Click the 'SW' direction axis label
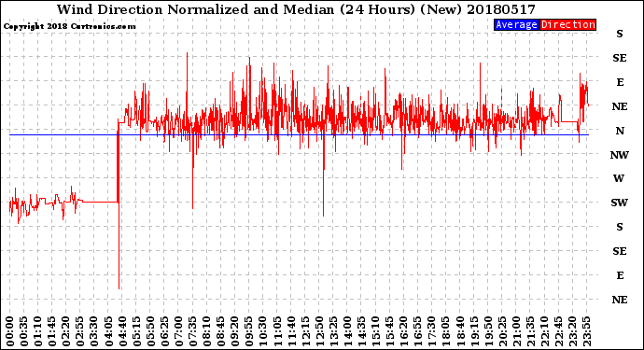Viewport: 644px width, 350px height. pyautogui.click(x=620, y=203)
